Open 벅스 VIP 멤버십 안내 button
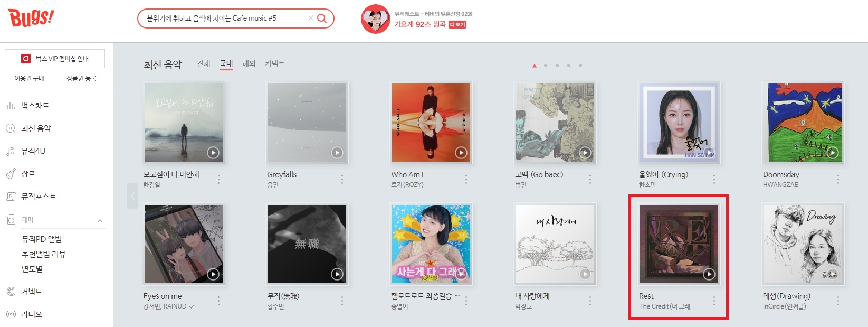 tap(55, 59)
